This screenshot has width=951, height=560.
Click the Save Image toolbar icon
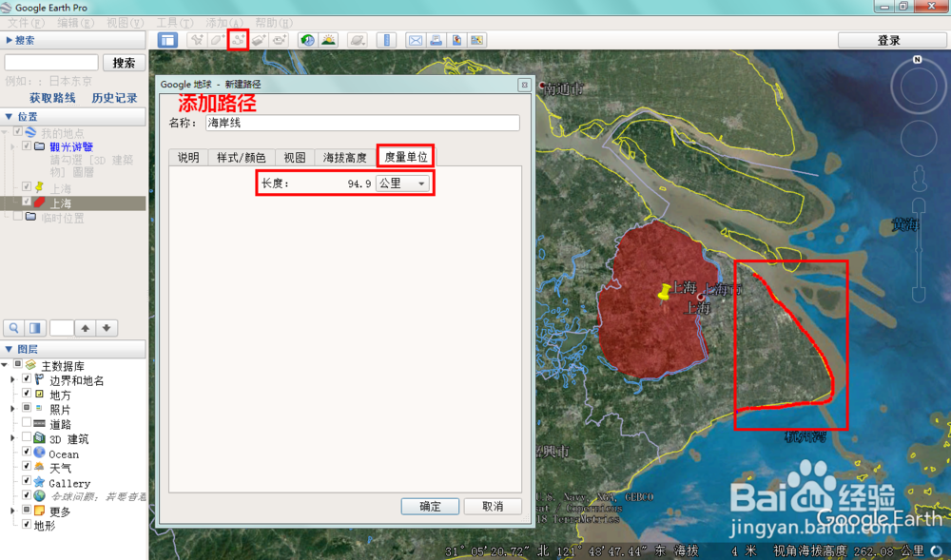click(x=456, y=40)
